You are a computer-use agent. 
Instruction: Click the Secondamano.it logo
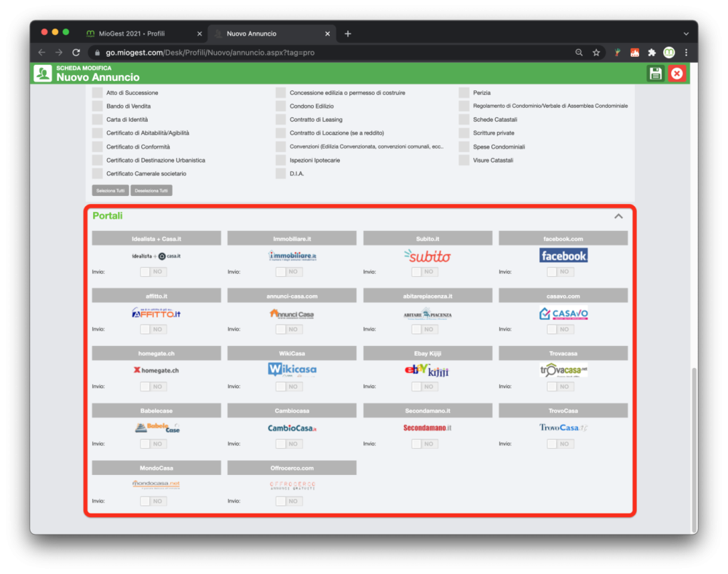click(427, 428)
